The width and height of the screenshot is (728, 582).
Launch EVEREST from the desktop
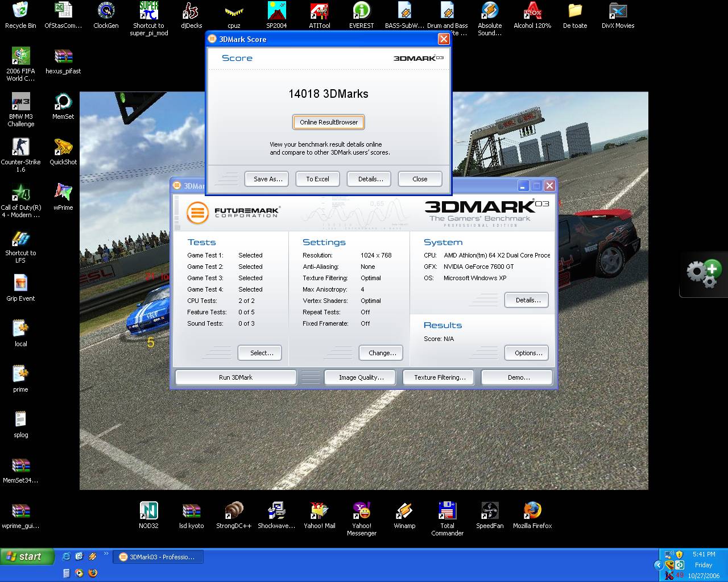click(362, 15)
